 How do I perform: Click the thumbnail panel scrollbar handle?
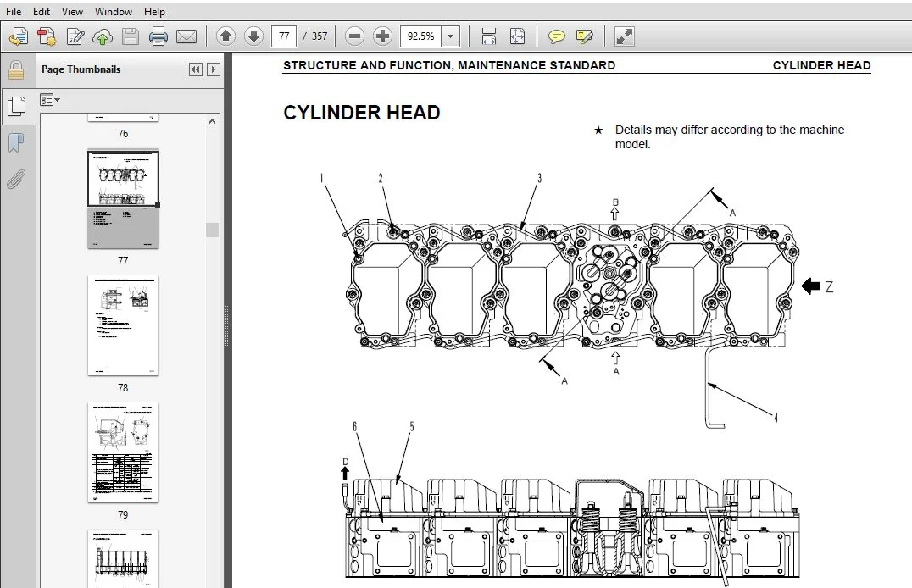212,230
